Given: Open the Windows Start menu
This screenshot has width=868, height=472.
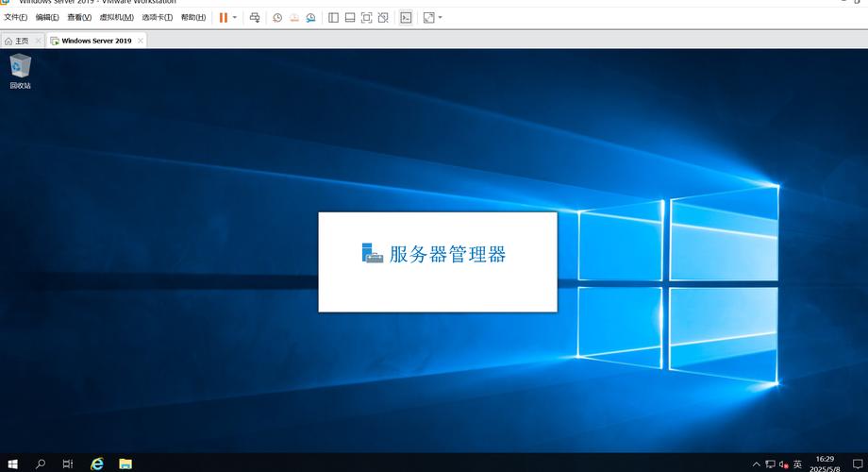Looking at the screenshot, I should (x=12, y=464).
